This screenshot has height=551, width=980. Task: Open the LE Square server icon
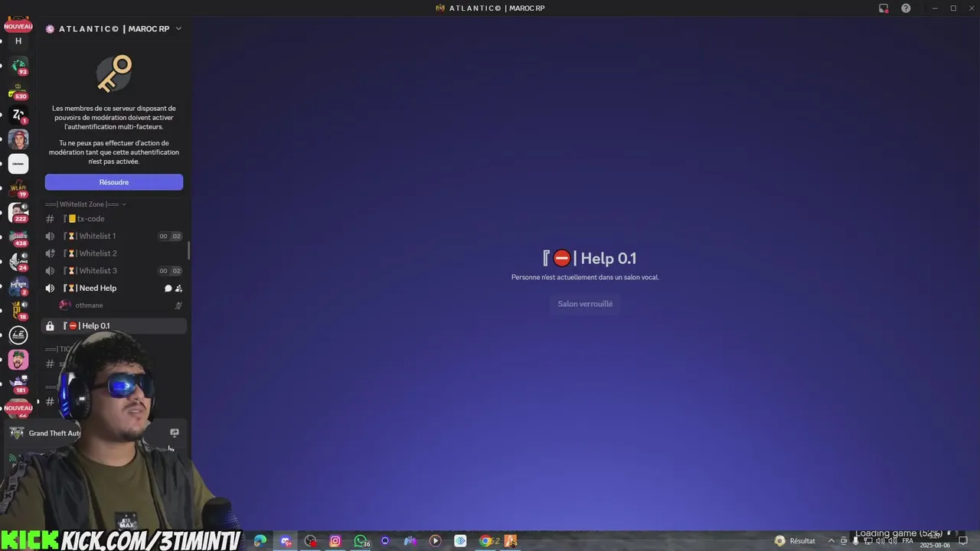pos(18,335)
